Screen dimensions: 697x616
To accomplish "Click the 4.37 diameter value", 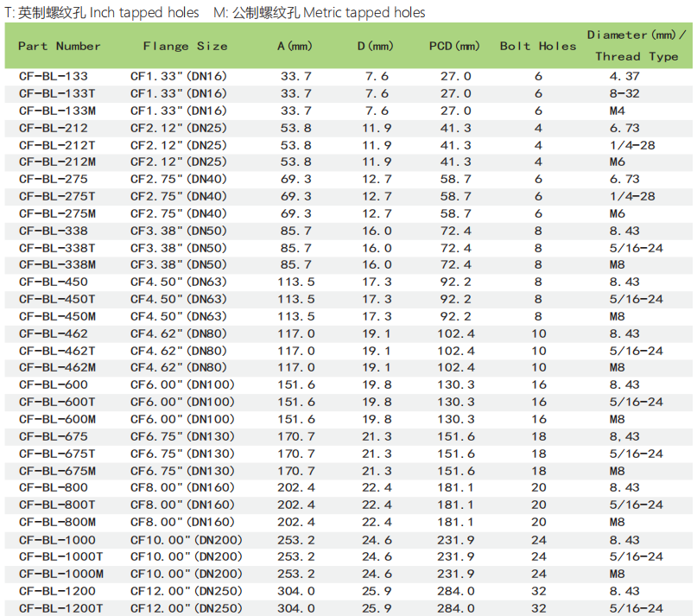I will coord(624,76).
